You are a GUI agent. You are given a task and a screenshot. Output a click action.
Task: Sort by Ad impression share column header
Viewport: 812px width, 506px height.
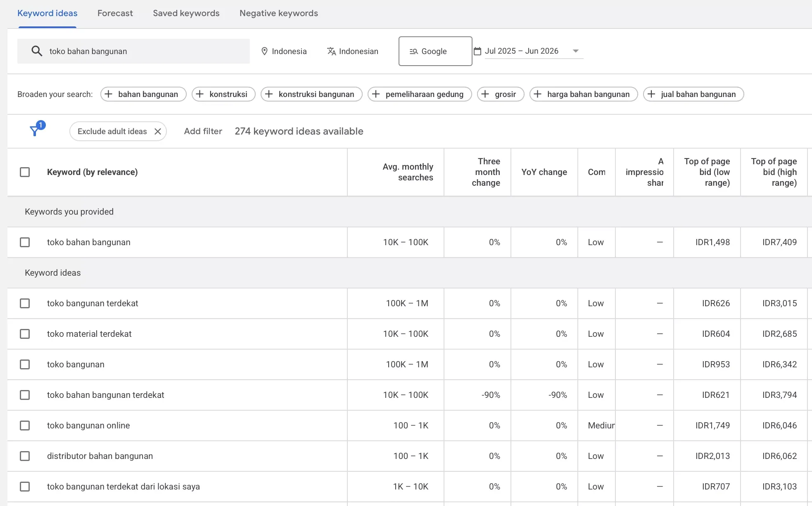coord(645,172)
